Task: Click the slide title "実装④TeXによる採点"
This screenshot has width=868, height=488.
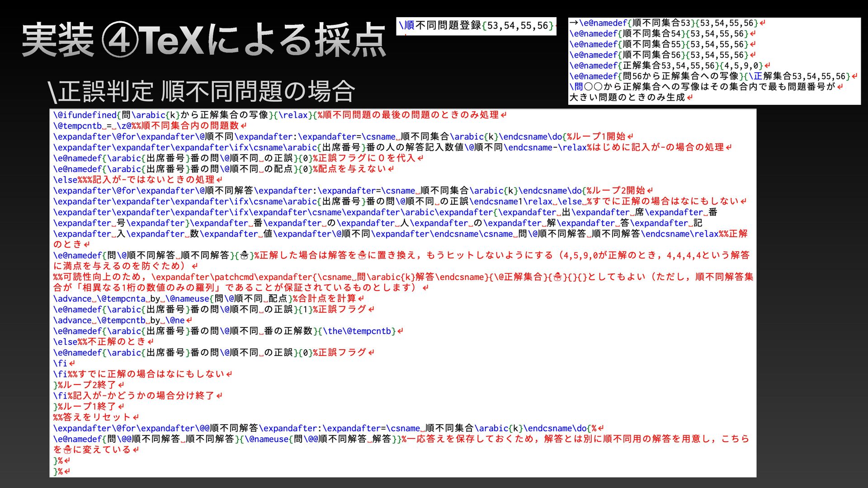Action: coord(204,41)
